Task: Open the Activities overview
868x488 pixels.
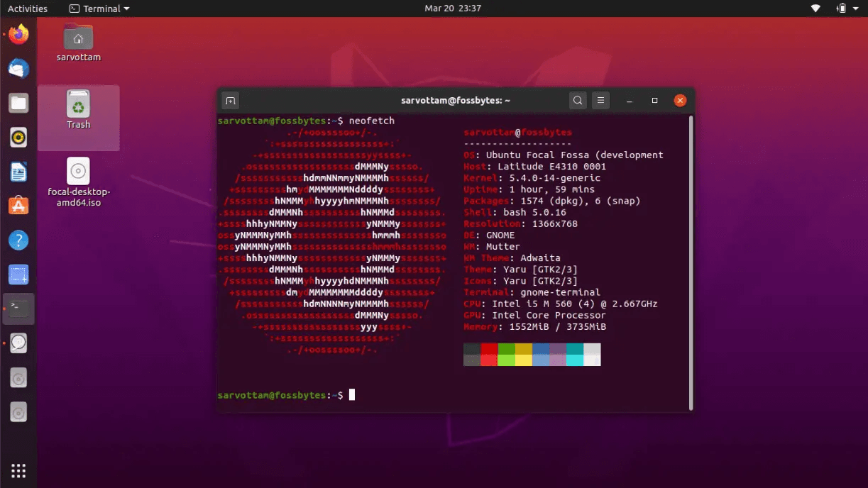Action: (28, 9)
